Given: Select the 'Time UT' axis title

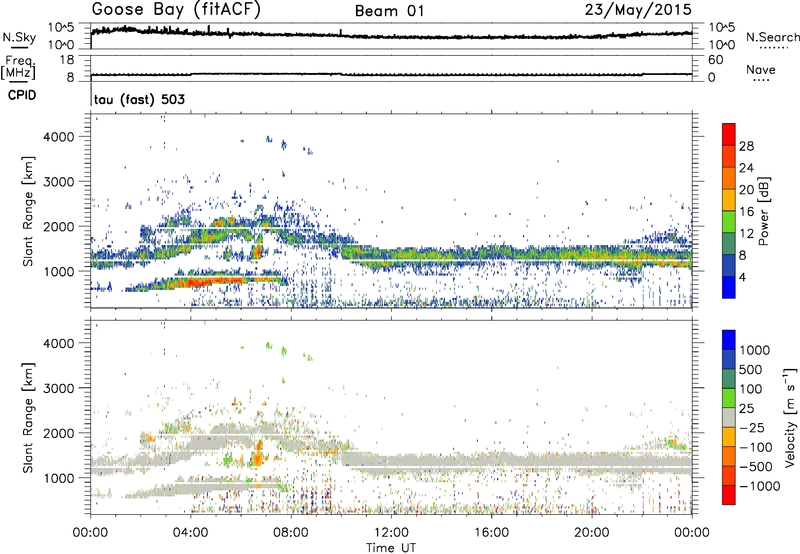Looking at the screenshot, I should (391, 547).
